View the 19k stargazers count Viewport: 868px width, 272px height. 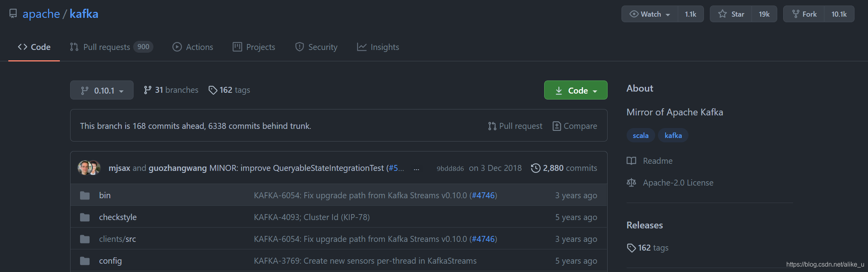pos(764,14)
